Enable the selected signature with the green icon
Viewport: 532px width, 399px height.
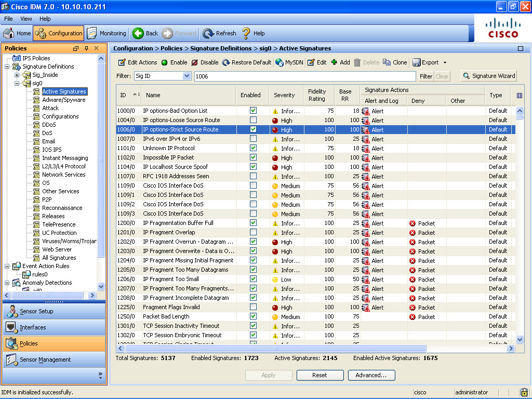tap(165, 62)
